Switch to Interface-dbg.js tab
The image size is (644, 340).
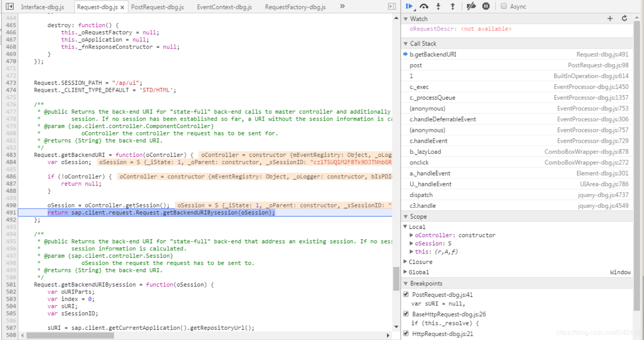pos(42,7)
